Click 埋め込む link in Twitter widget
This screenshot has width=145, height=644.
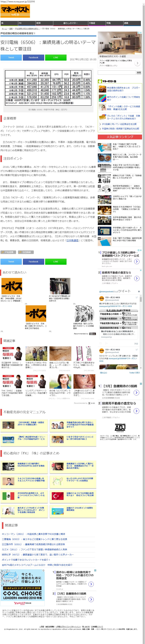pyautogui.click(x=103, y=373)
